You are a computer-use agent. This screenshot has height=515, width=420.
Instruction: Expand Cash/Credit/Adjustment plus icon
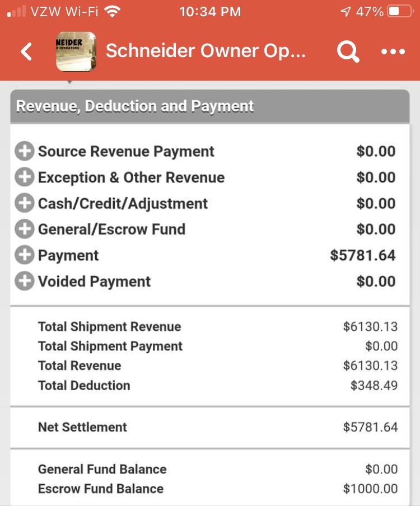[24, 203]
